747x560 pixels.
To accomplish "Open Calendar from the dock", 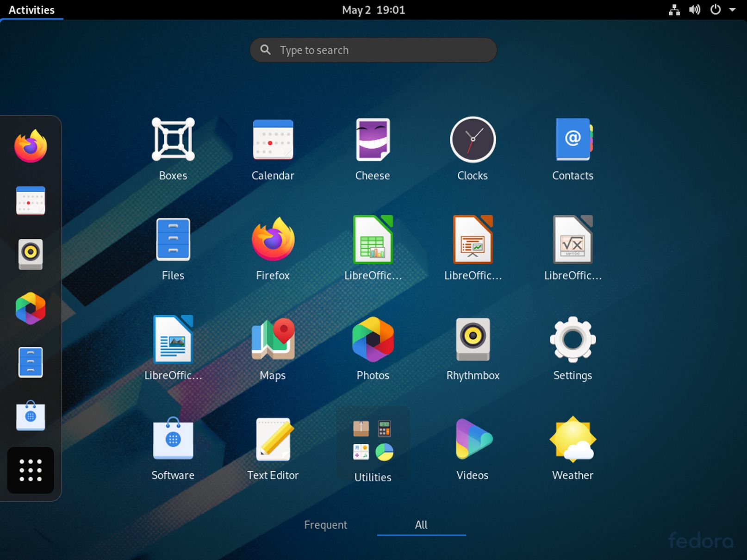I will [31, 200].
